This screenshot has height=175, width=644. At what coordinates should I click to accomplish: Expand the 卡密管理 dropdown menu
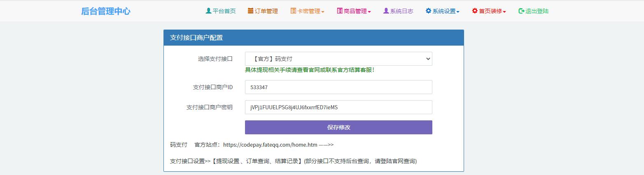click(307, 11)
